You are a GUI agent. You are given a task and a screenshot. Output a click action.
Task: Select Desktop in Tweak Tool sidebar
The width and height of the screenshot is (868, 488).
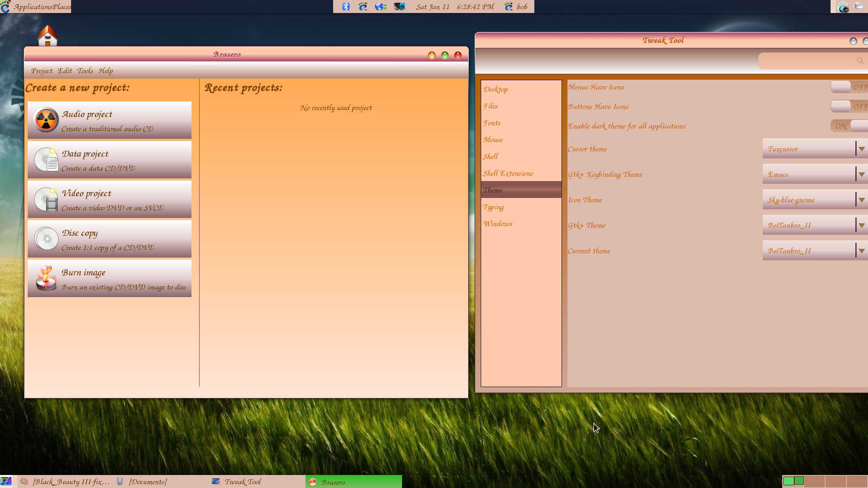(x=521, y=89)
